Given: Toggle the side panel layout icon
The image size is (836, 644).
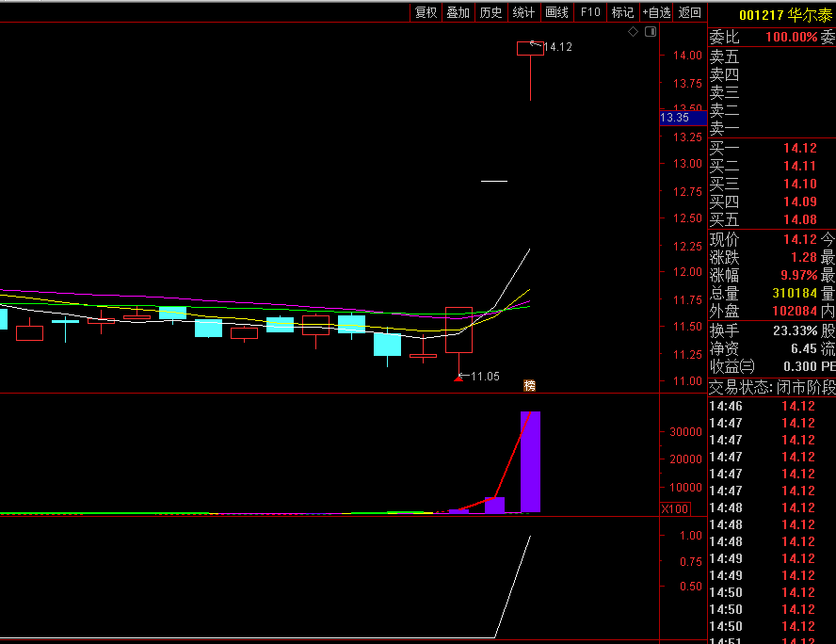Looking at the screenshot, I should click(651, 31).
